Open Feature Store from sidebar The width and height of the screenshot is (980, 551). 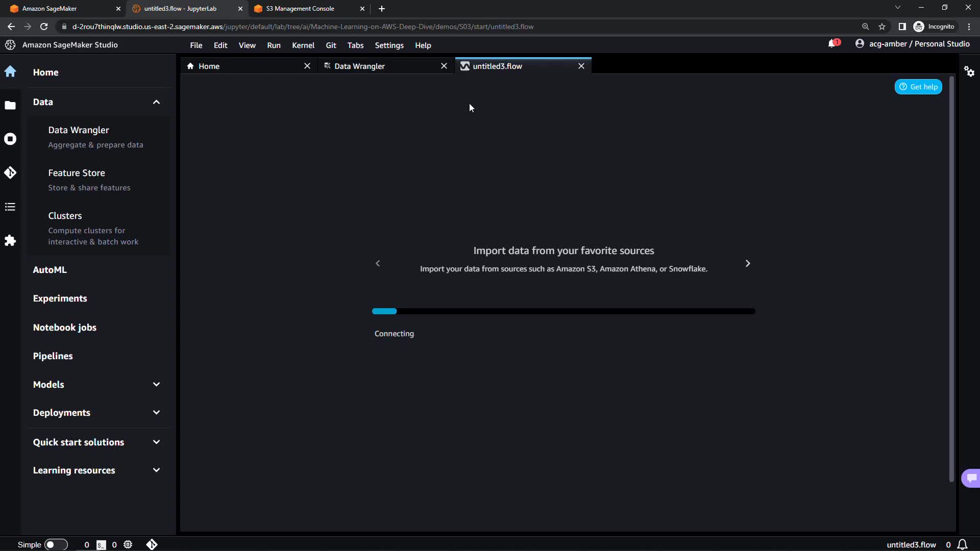point(77,173)
